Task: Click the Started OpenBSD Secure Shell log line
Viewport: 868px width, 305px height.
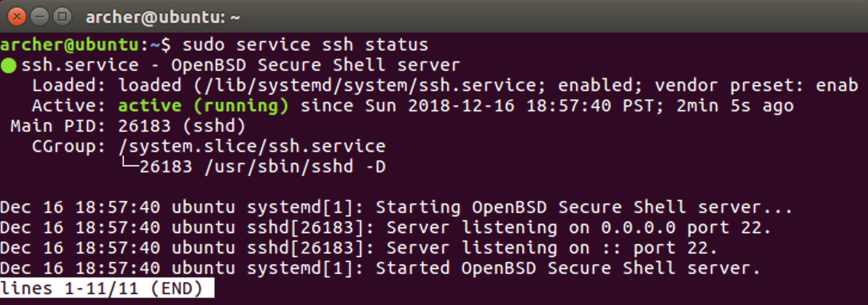Action: coord(380,268)
